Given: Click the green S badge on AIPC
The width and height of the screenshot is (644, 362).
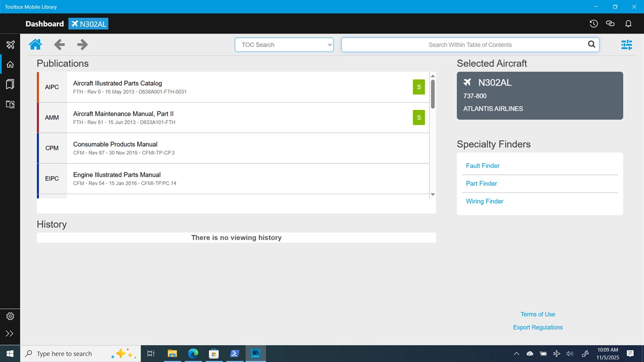Looking at the screenshot, I should [x=418, y=86].
